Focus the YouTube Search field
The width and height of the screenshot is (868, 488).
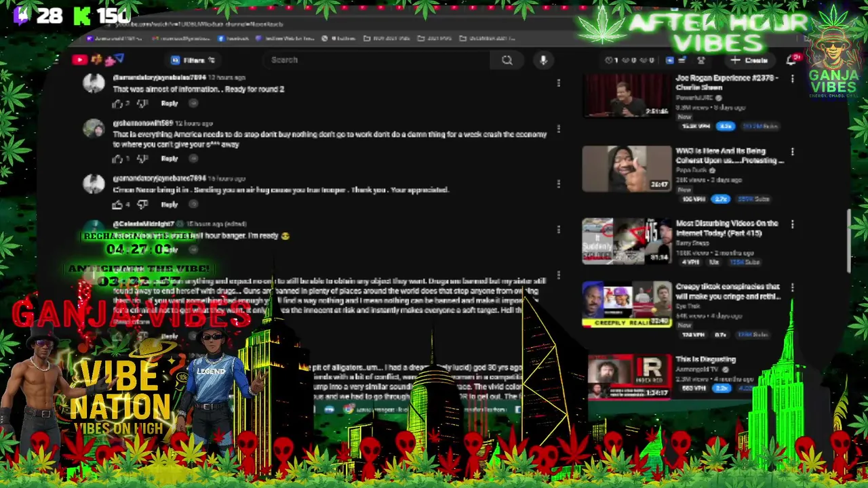point(376,60)
